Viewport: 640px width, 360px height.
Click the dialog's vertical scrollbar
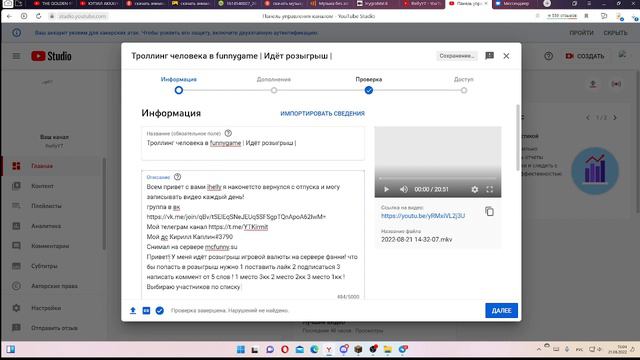tap(518, 138)
